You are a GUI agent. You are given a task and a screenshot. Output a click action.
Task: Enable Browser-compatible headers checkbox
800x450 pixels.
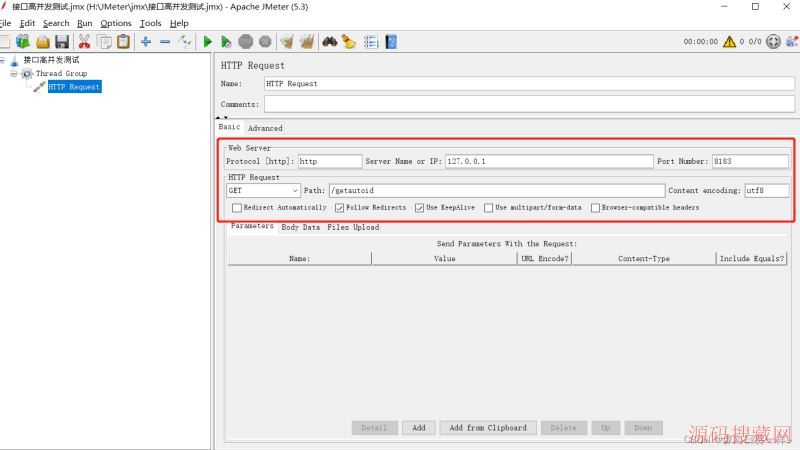click(x=595, y=208)
